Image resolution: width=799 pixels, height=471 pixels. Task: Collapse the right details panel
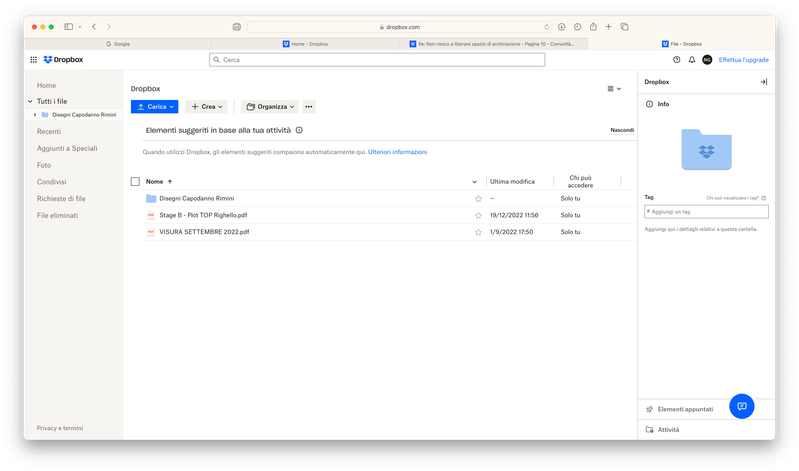click(x=763, y=82)
